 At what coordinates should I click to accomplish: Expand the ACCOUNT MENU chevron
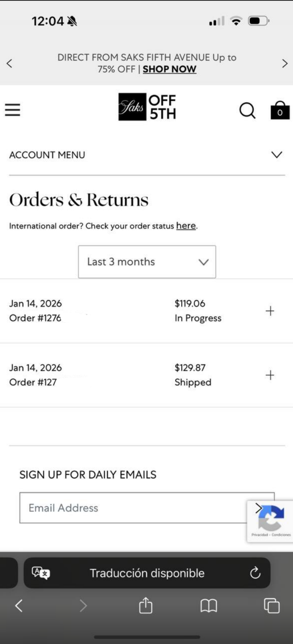276,155
